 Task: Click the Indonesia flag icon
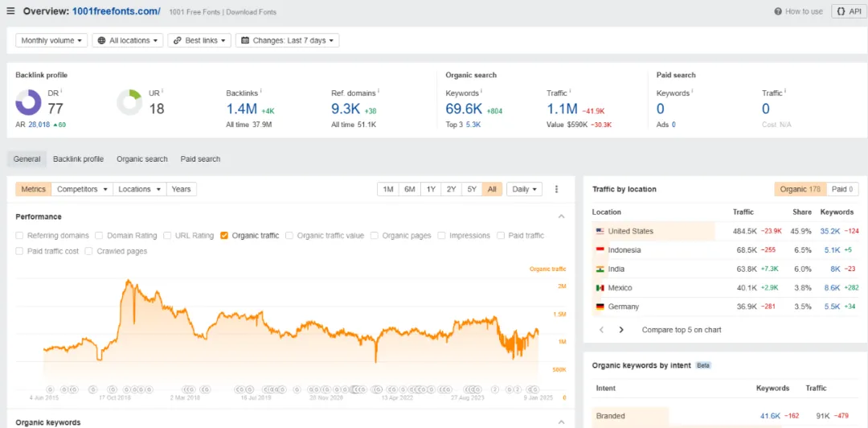click(x=600, y=250)
